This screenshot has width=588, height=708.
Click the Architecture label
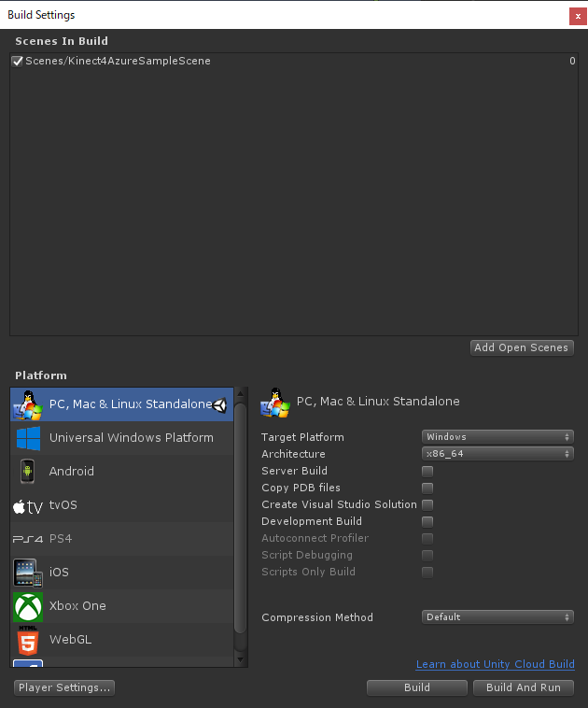293,454
